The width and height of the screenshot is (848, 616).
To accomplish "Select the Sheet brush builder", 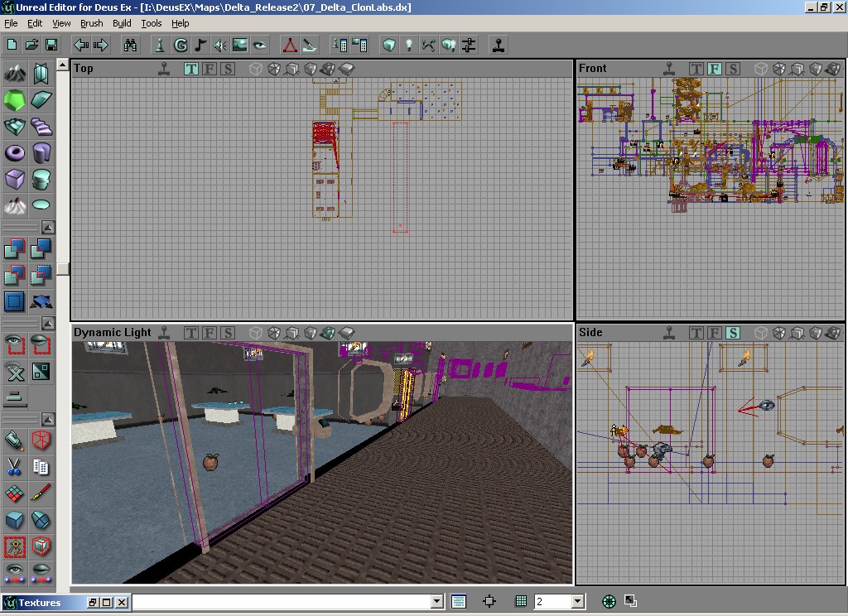I will pos(41,100).
